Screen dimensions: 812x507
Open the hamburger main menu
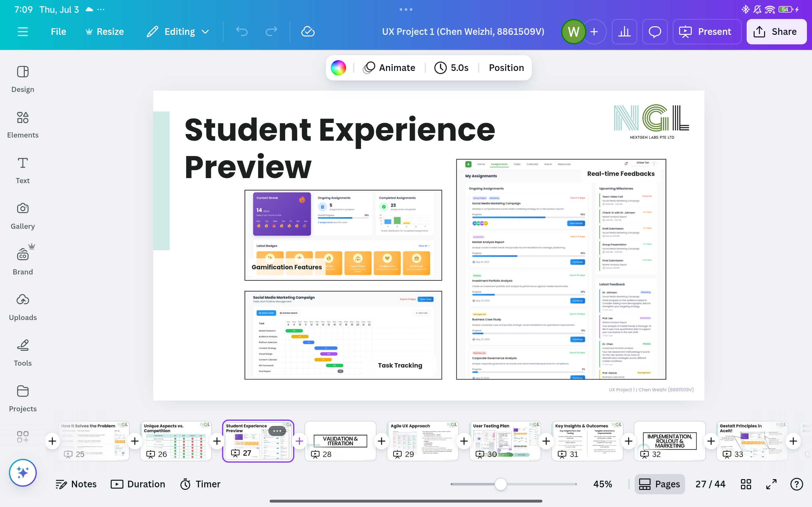click(23, 31)
